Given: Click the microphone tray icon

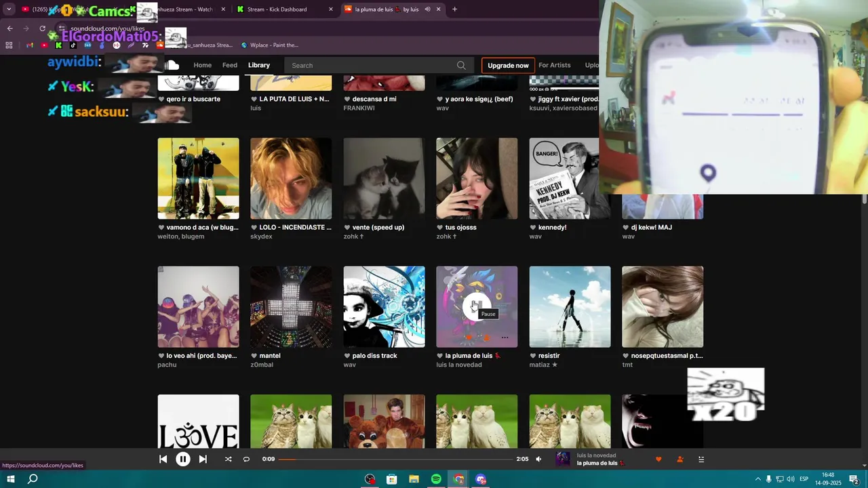Looking at the screenshot, I should [x=769, y=479].
